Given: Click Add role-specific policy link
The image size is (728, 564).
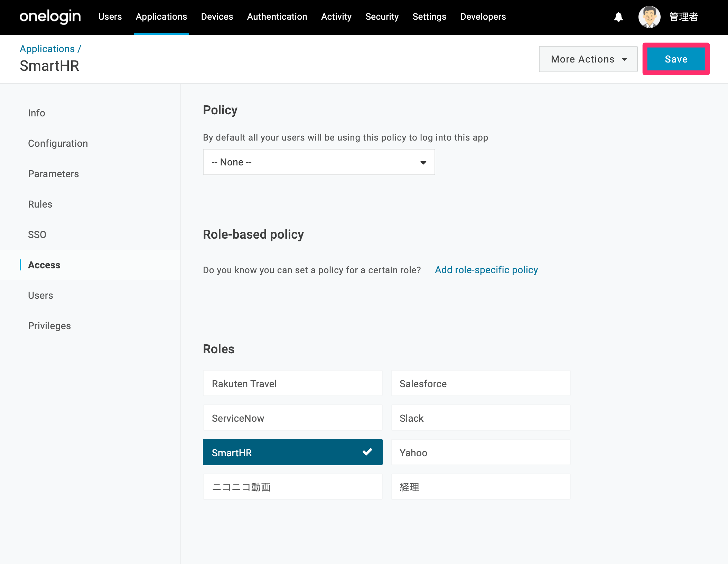Looking at the screenshot, I should (x=486, y=270).
